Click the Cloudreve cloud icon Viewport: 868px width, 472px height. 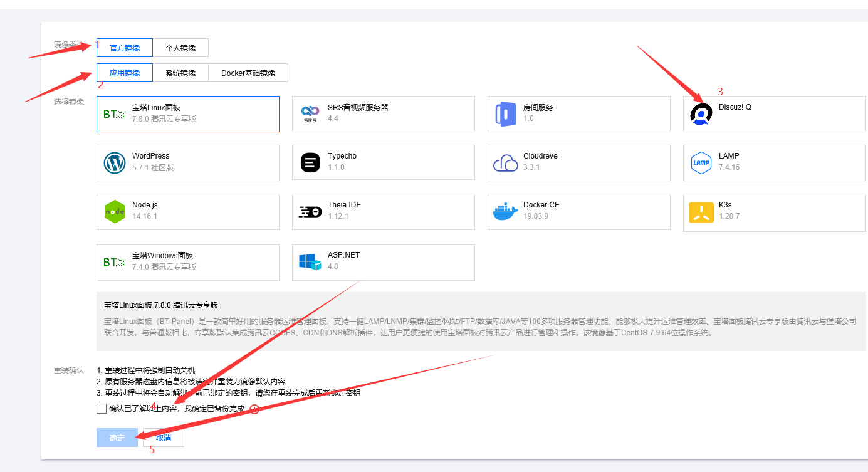(506, 163)
